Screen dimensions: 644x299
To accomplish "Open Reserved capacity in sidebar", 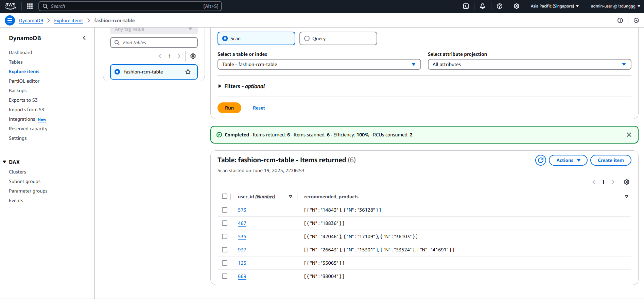I will [28, 129].
